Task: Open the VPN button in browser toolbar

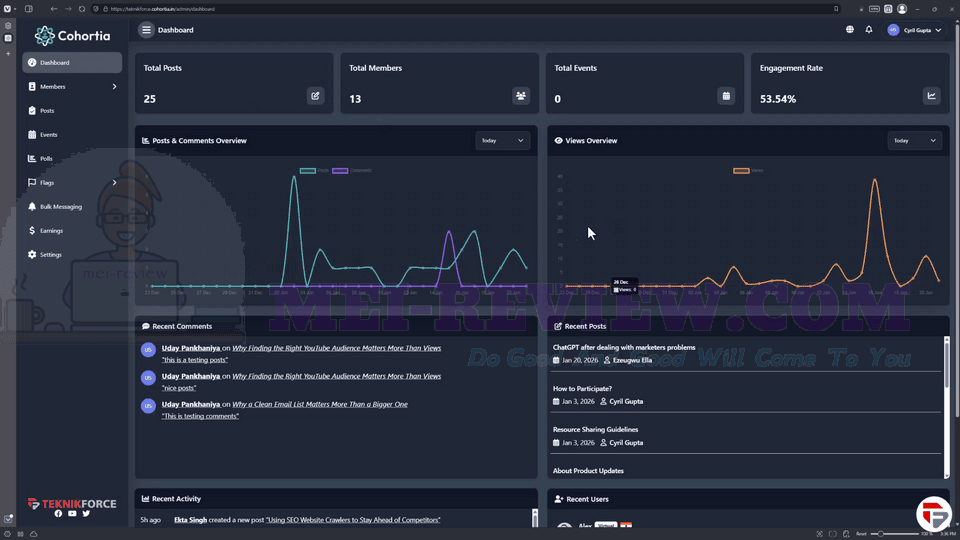Action: (x=874, y=9)
